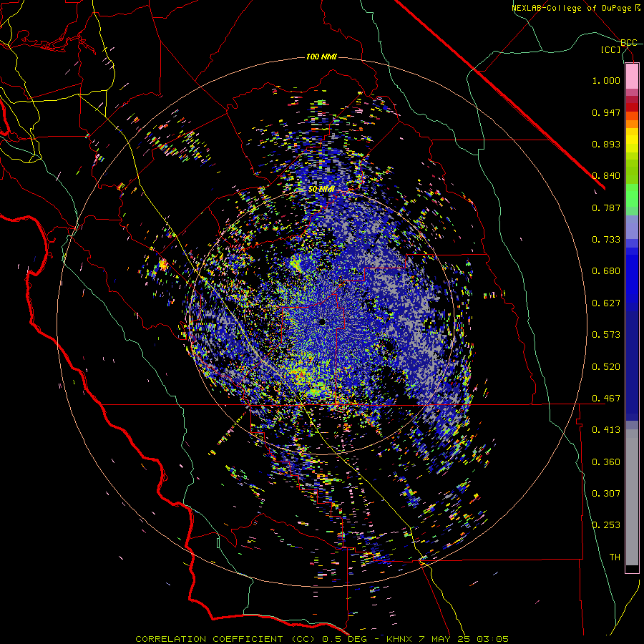
Task: Select the 0.413 legend value
Action: tap(606, 430)
